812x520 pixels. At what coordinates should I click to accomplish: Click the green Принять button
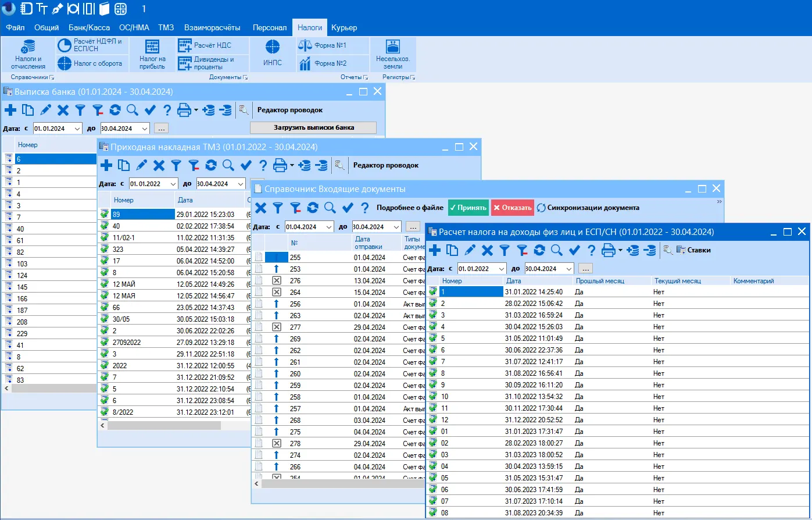(468, 208)
